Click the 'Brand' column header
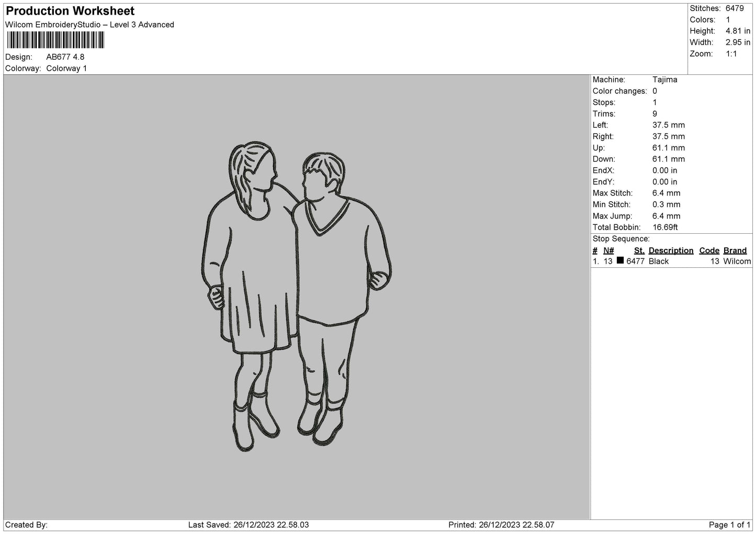756x534 pixels. click(735, 251)
